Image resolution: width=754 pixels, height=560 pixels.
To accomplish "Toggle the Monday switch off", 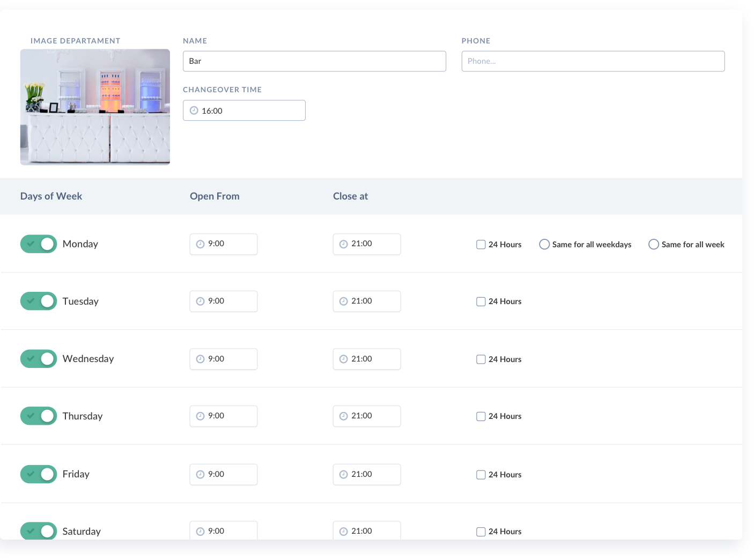I will point(39,244).
